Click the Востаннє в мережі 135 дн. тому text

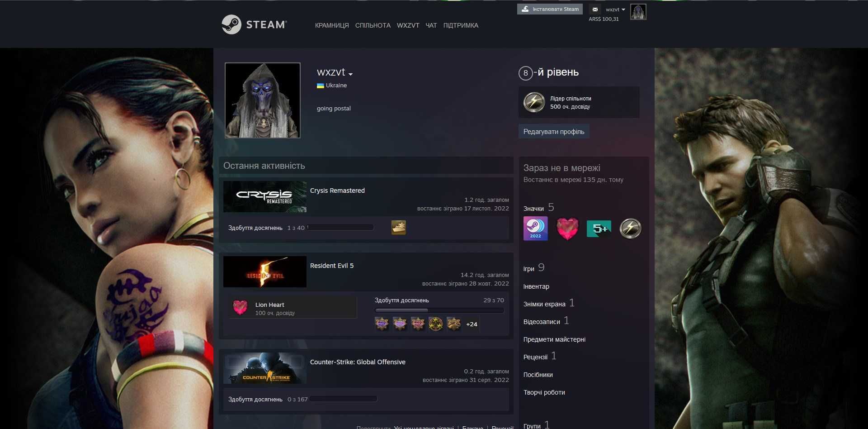(x=573, y=180)
